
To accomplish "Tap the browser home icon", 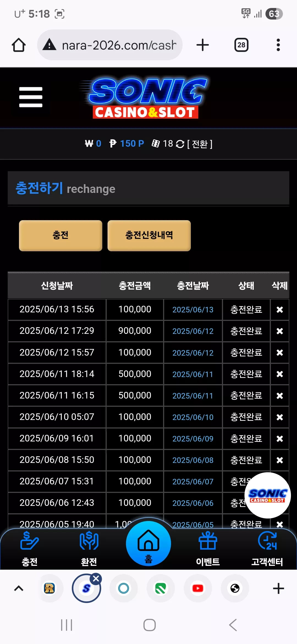I will click(x=19, y=45).
